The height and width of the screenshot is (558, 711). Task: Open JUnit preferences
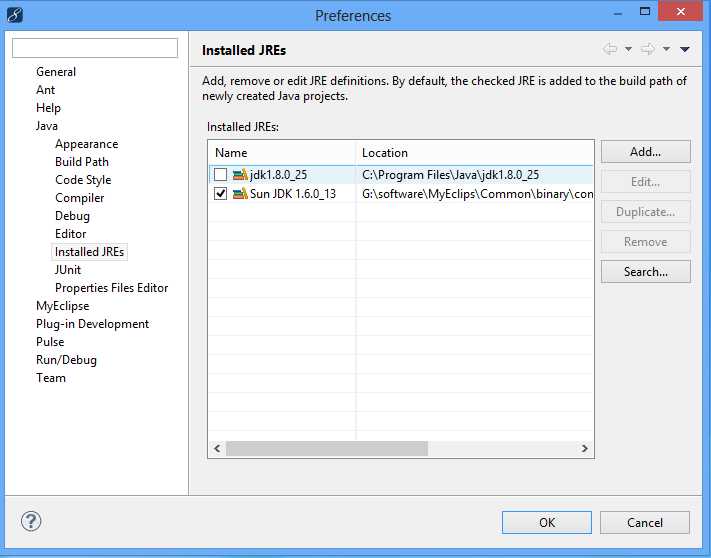(68, 270)
